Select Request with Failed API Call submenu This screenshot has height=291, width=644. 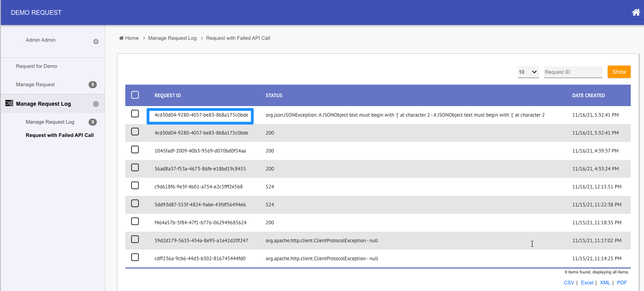60,135
